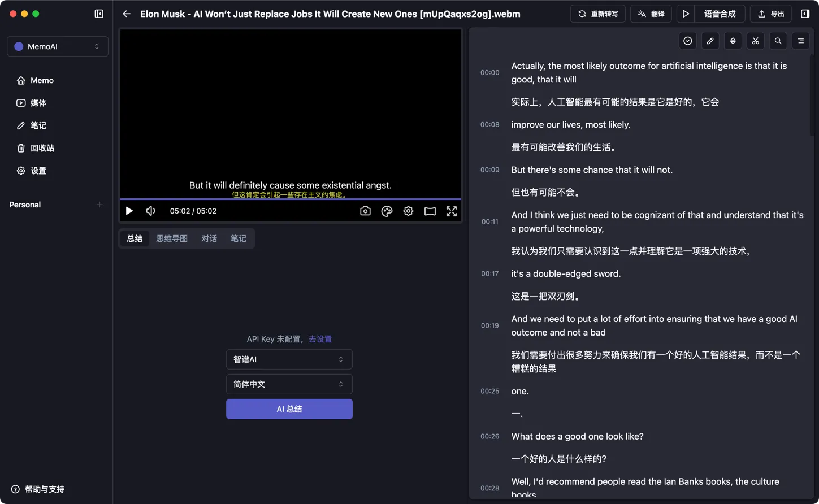Click the 重新转写 re-transcribe button
The image size is (819, 504).
pos(598,14)
